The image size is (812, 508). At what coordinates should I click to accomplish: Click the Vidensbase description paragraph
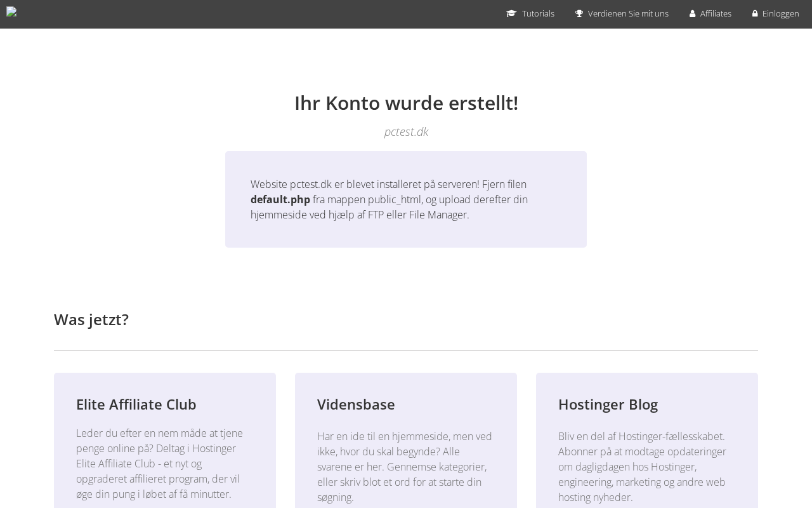tap(405, 467)
